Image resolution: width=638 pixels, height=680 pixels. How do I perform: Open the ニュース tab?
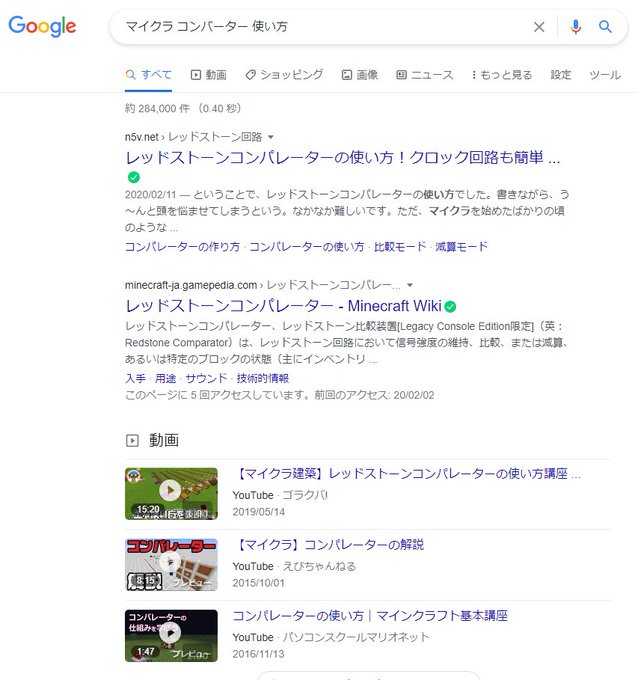(x=425, y=75)
